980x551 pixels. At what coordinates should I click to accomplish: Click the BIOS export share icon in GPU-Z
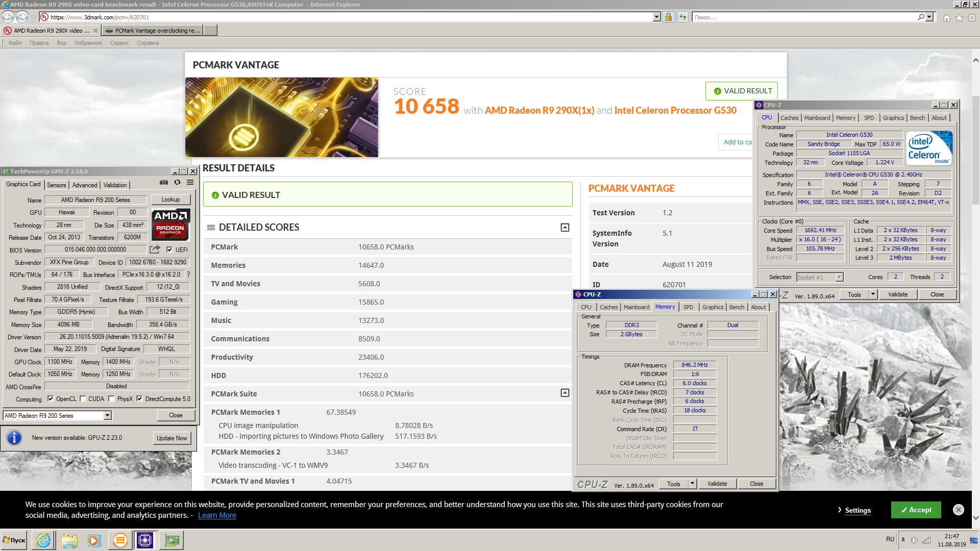click(155, 249)
